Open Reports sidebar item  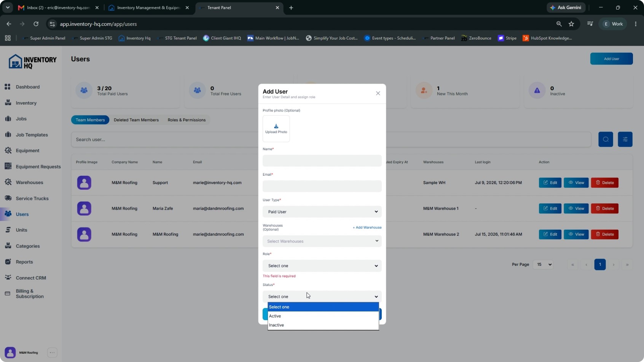(24, 262)
